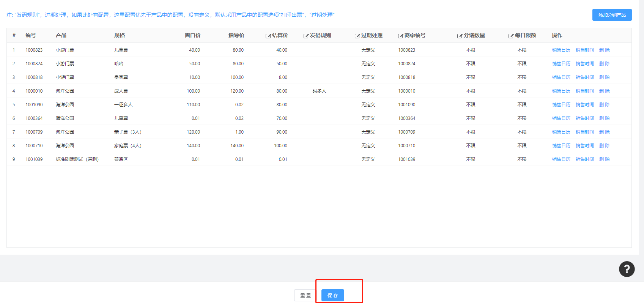Open 销售时间 for product 1000824
Screen dimensions: 644x304
584,64
